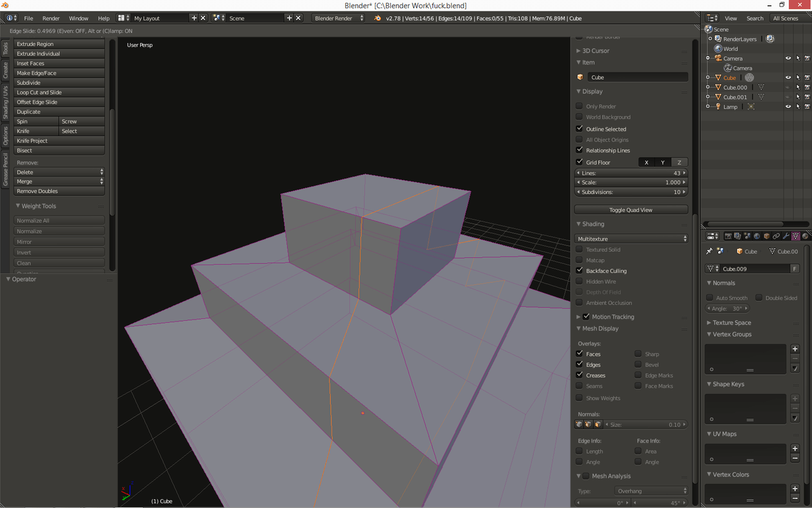Open the Multitexture shading dropdown
The height and width of the screenshot is (508, 812).
click(631, 239)
